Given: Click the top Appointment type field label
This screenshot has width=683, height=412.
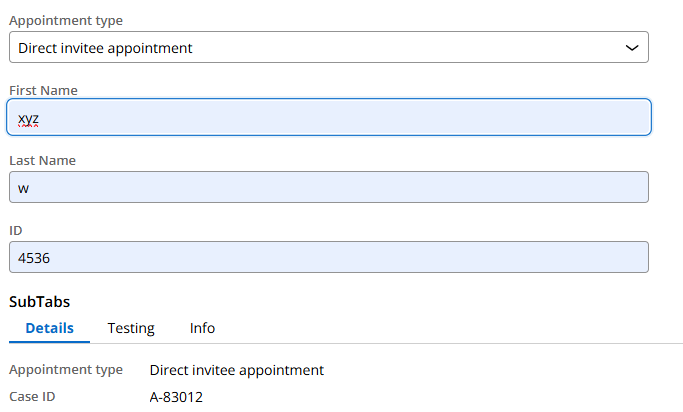Looking at the screenshot, I should click(x=67, y=21).
